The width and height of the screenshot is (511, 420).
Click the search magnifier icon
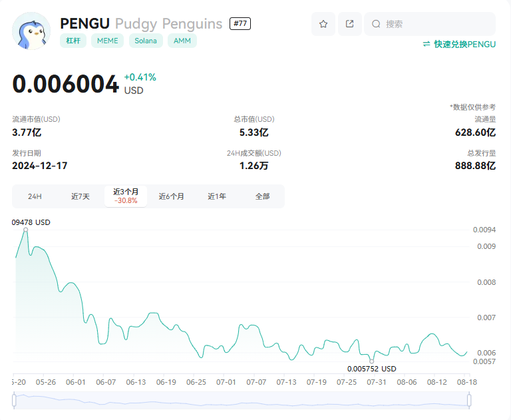click(376, 24)
